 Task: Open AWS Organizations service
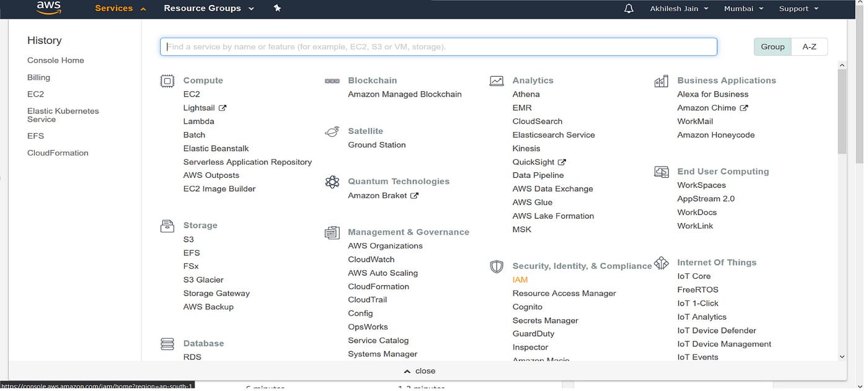click(385, 246)
